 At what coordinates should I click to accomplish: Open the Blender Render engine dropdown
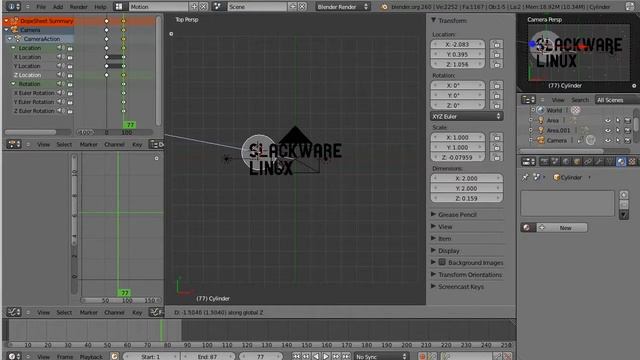click(342, 7)
